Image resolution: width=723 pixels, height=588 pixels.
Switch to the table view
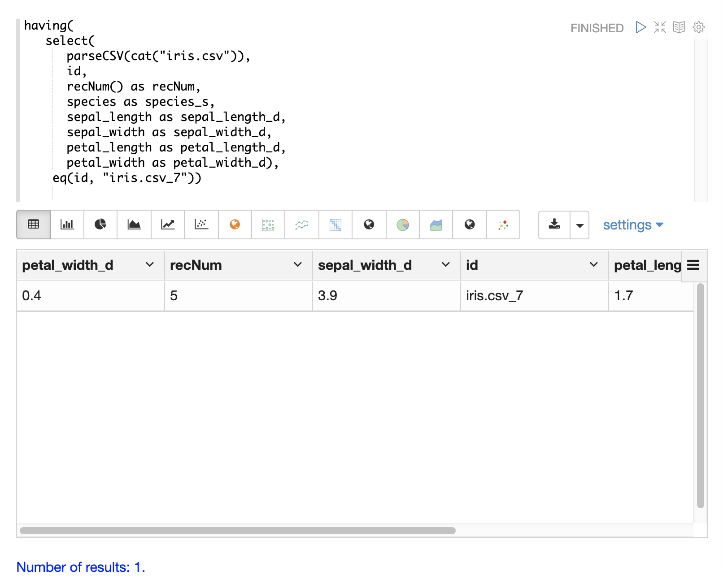34,225
